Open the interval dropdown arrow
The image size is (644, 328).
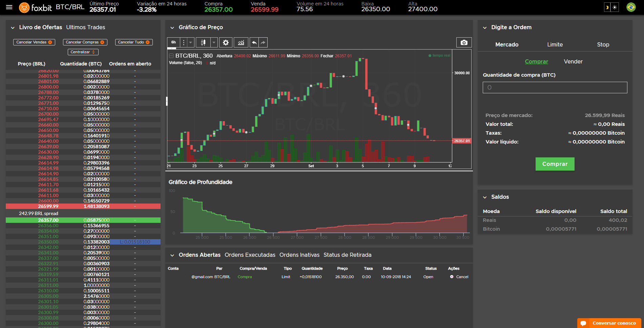coord(191,42)
